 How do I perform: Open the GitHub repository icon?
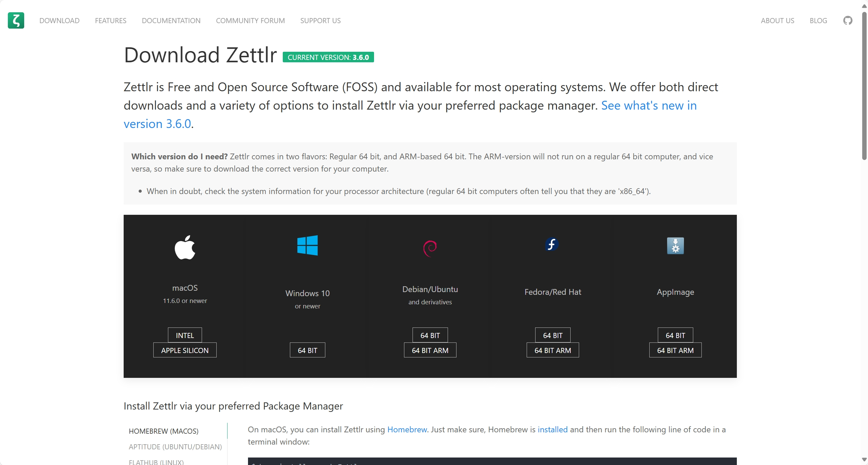coord(848,20)
